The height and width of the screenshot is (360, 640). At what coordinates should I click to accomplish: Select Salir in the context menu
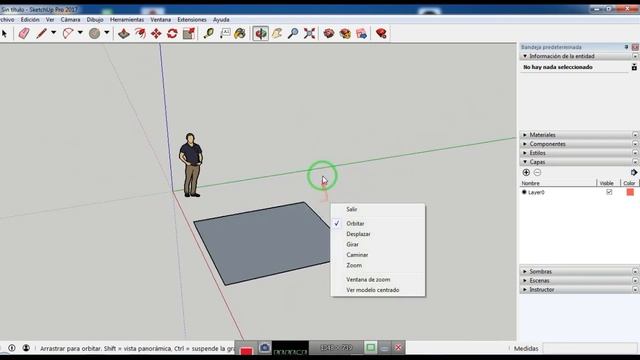pos(351,209)
